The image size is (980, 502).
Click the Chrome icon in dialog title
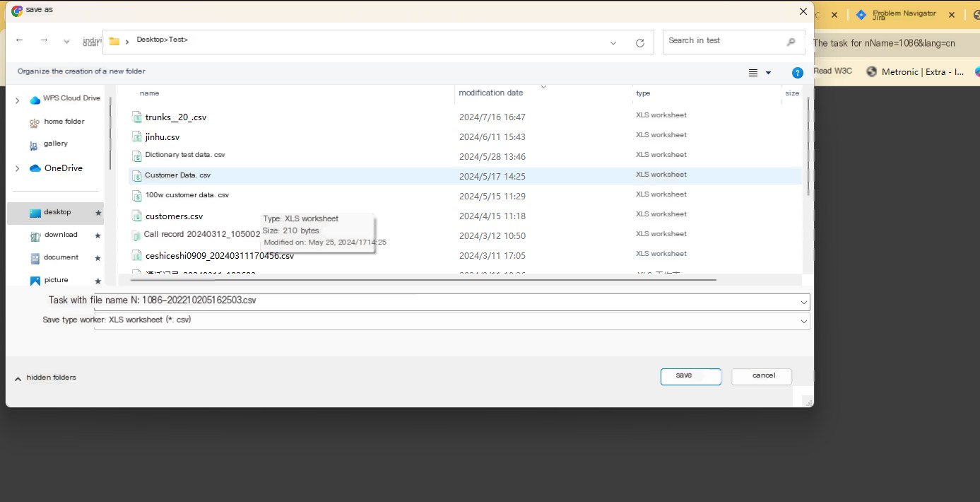tap(17, 11)
